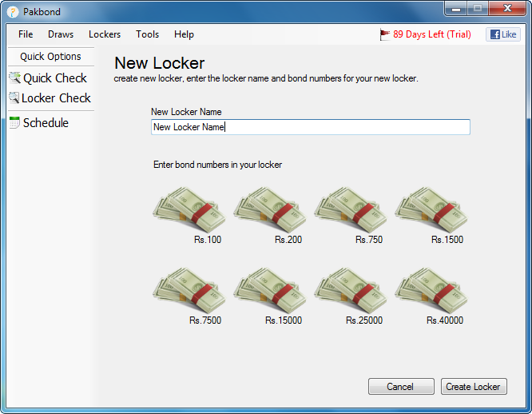Click the Rs.200 label
This screenshot has width=532, height=414.
point(288,240)
